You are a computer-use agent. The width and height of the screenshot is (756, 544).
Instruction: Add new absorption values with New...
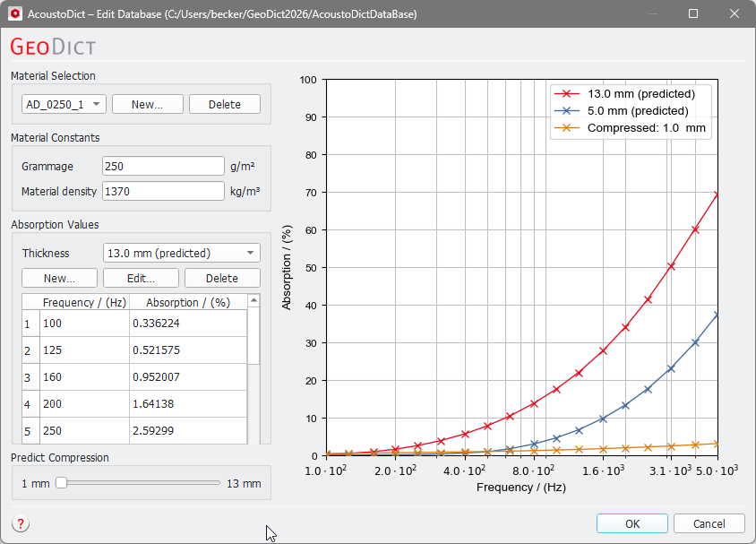59,278
